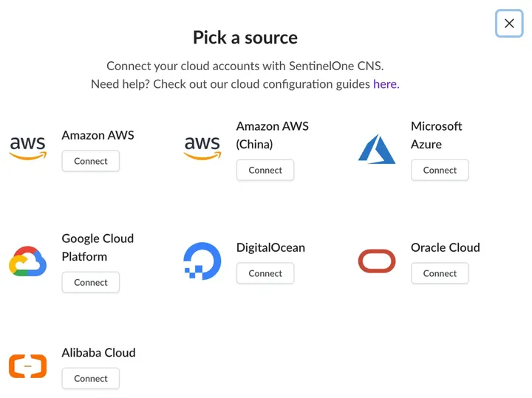The width and height of the screenshot is (532, 398).
Task: Click the Oracle Cloud logo icon
Action: pos(377,261)
